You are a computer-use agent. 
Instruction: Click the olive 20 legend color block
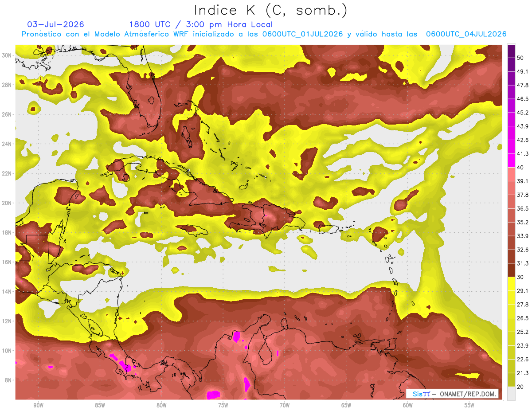coord(511,380)
